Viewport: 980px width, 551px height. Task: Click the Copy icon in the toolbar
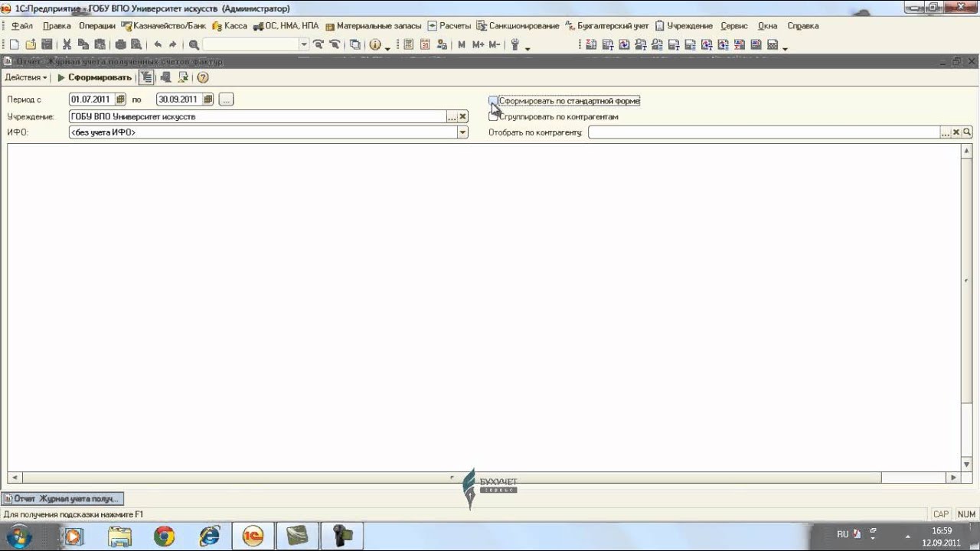[83, 45]
